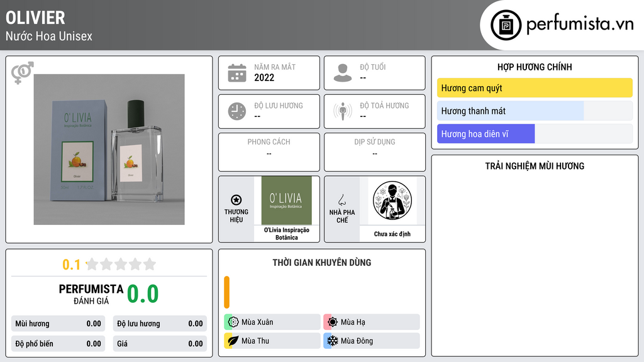Select the Mùa Thu leaf icon

click(233, 341)
